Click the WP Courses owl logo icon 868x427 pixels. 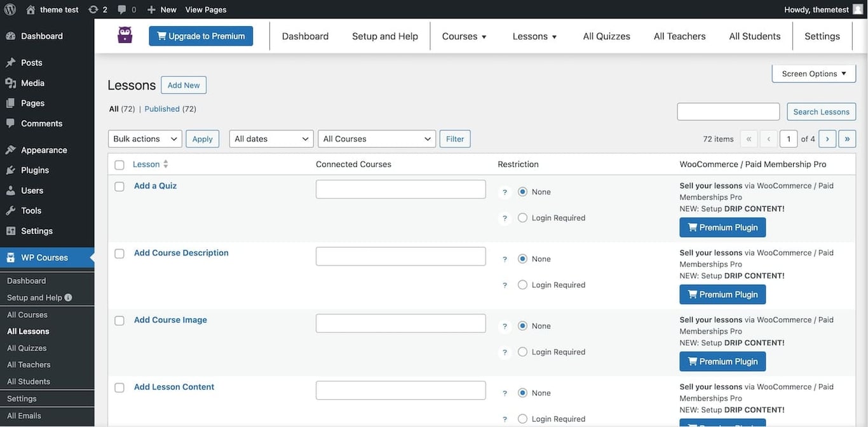tap(125, 35)
